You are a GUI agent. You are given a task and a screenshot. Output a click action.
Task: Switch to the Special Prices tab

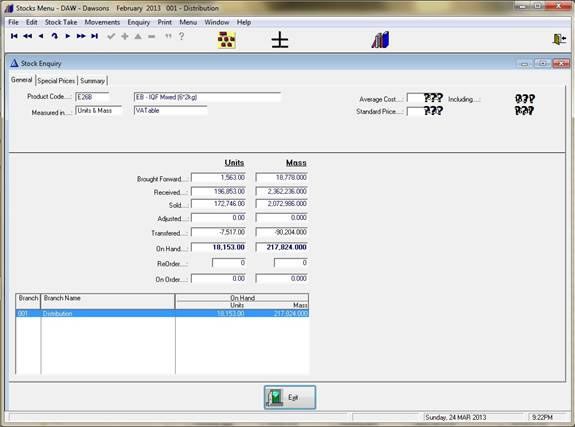[56, 81]
